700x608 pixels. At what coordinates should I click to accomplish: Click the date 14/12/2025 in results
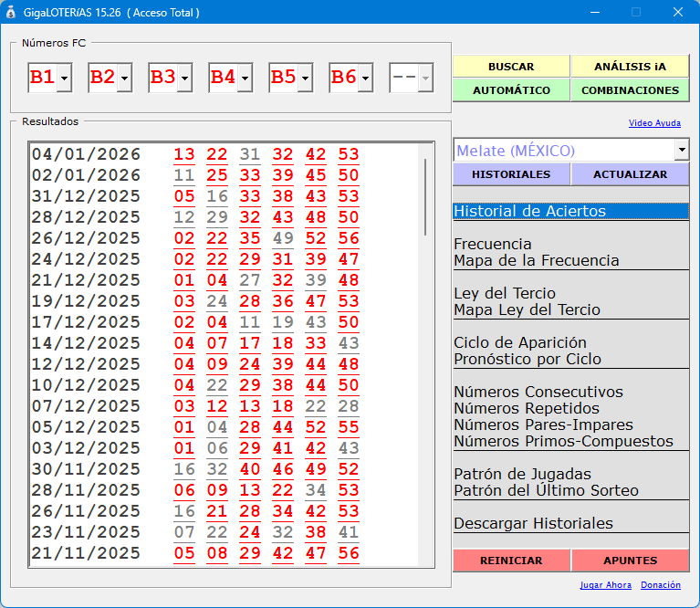point(86,343)
